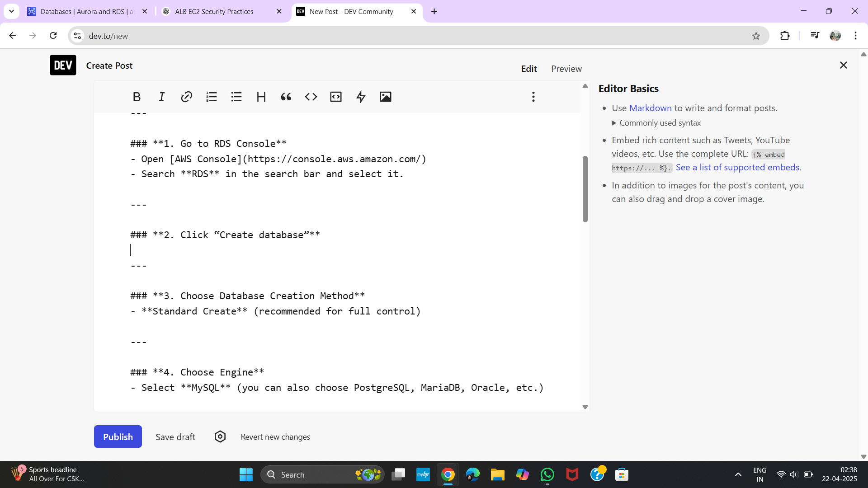Close the Create Post editor

coord(844,65)
